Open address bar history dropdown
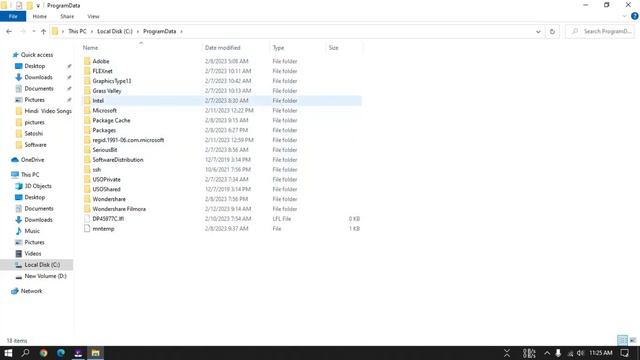This screenshot has height=360, width=640. (538, 31)
